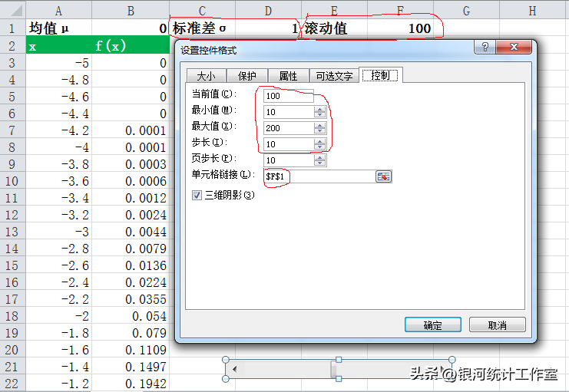This screenshot has width=569, height=392.
Task: Select column H header
Action: click(532, 10)
